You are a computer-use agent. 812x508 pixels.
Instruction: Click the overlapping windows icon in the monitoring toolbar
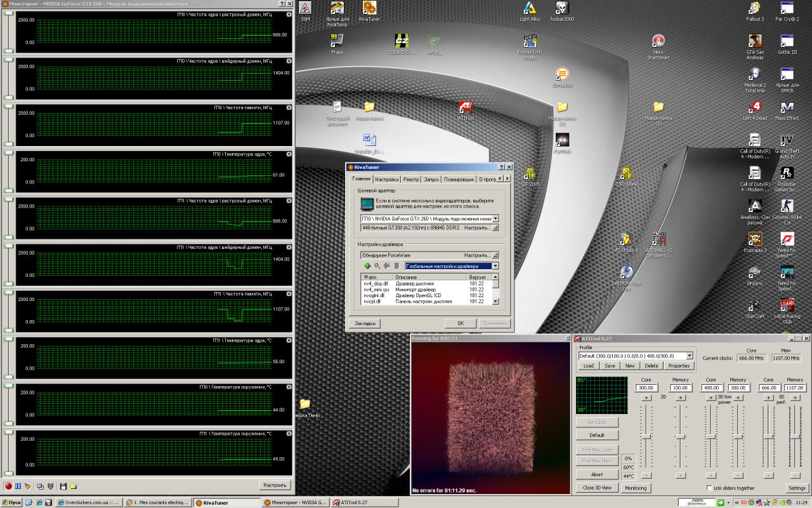click(40, 486)
